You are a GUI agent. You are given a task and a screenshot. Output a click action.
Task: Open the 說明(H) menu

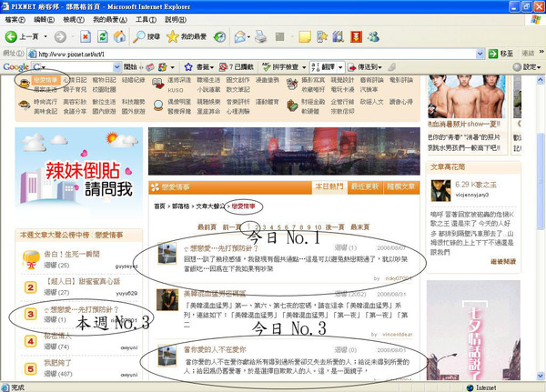(176, 20)
